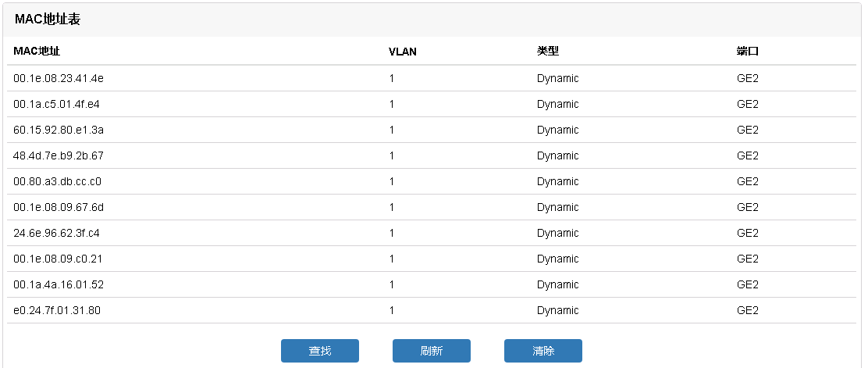
Task: Select MAC address e0.24.7f.01.31.80
Action: pyautogui.click(x=57, y=310)
